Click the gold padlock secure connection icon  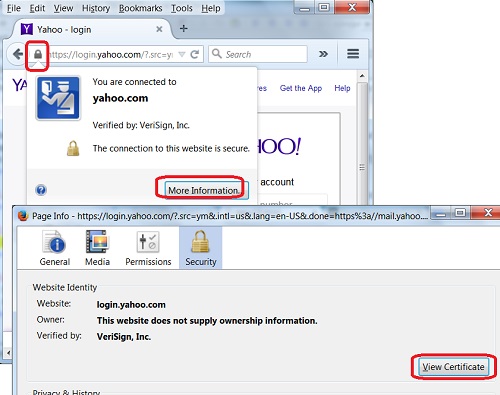coord(73,148)
